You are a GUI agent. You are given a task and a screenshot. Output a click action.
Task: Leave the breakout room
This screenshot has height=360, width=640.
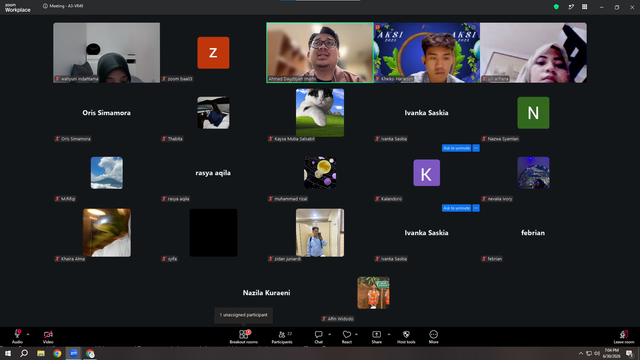point(624,337)
